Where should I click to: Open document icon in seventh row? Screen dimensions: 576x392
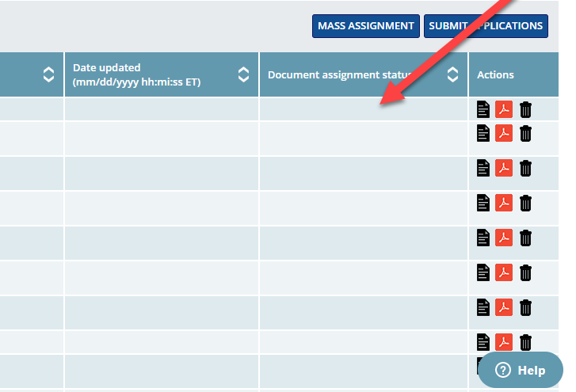[x=483, y=307]
